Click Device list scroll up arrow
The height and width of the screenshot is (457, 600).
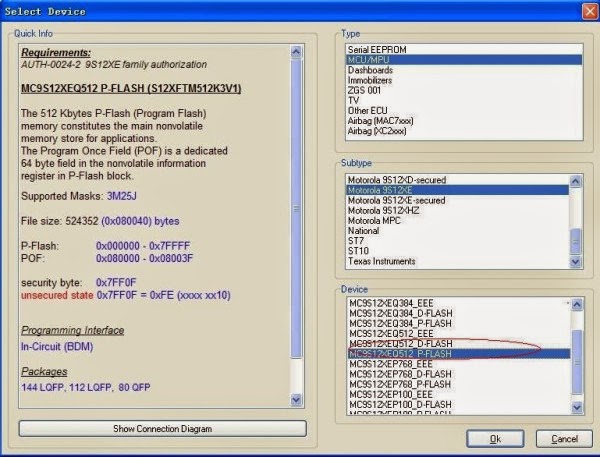coord(577,304)
